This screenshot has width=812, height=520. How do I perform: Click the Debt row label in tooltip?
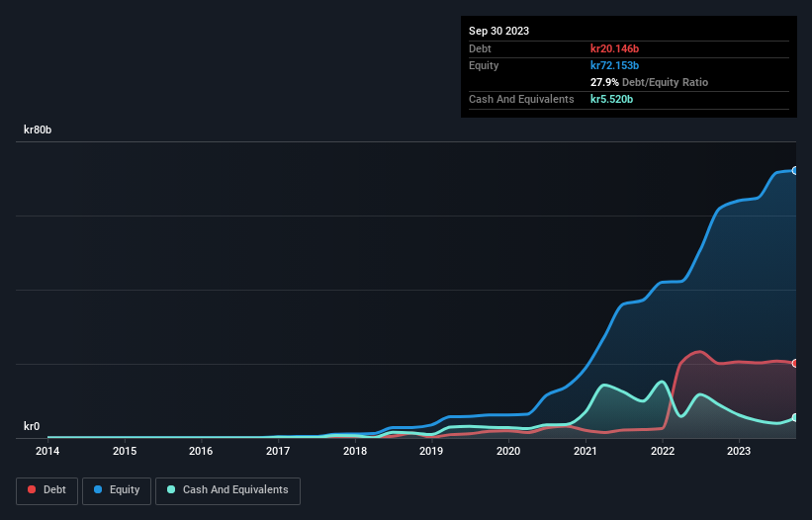pos(480,48)
